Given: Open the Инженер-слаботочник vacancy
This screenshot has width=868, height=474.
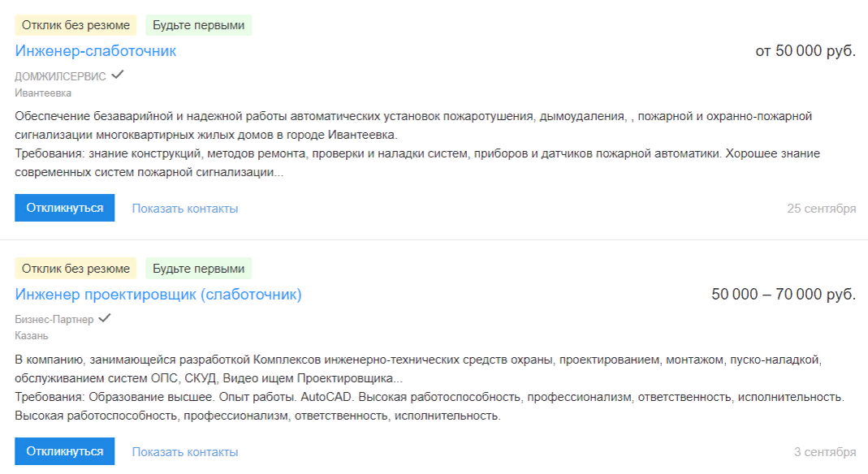Looking at the screenshot, I should (96, 50).
